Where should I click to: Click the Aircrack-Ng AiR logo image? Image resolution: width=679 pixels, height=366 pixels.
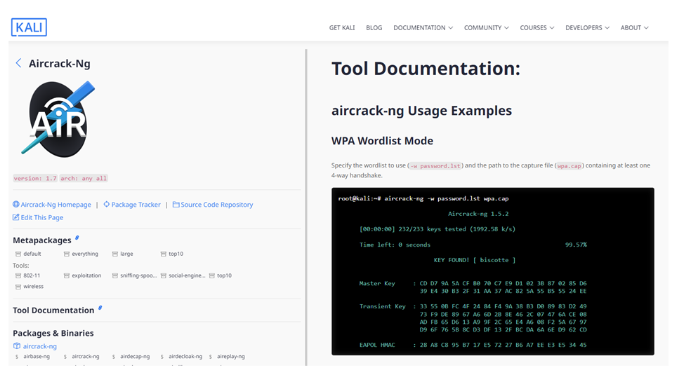58,119
